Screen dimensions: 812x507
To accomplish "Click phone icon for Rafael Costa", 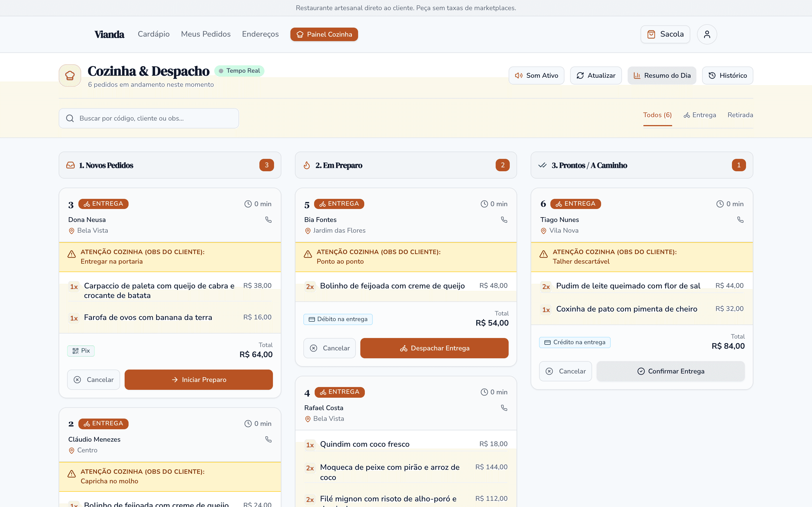I will [504, 408].
